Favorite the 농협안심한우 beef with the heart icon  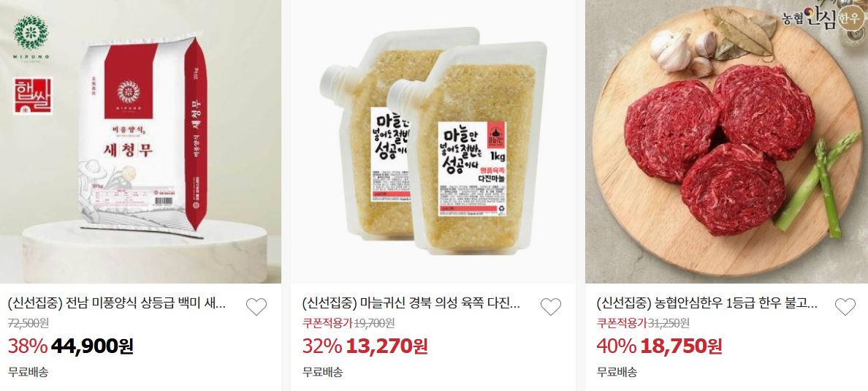(x=845, y=306)
